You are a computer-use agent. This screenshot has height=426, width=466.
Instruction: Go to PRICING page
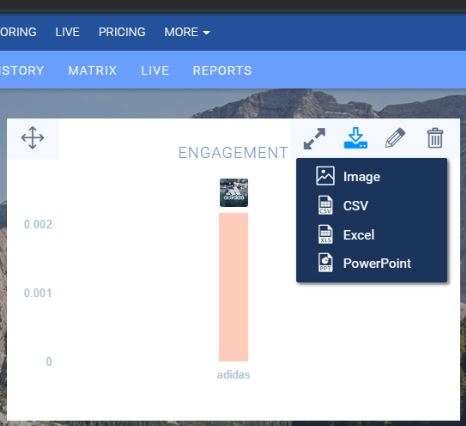pyautogui.click(x=122, y=32)
